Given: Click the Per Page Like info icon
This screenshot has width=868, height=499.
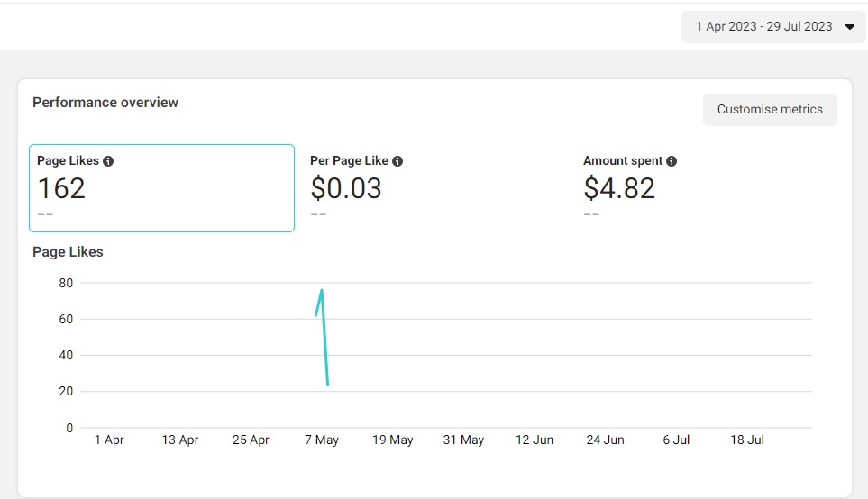Looking at the screenshot, I should click(397, 161).
